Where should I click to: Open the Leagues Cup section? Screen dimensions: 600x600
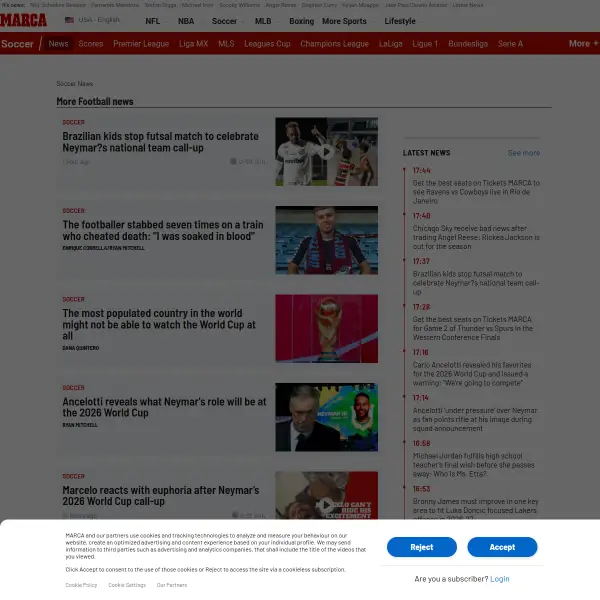[x=267, y=44]
